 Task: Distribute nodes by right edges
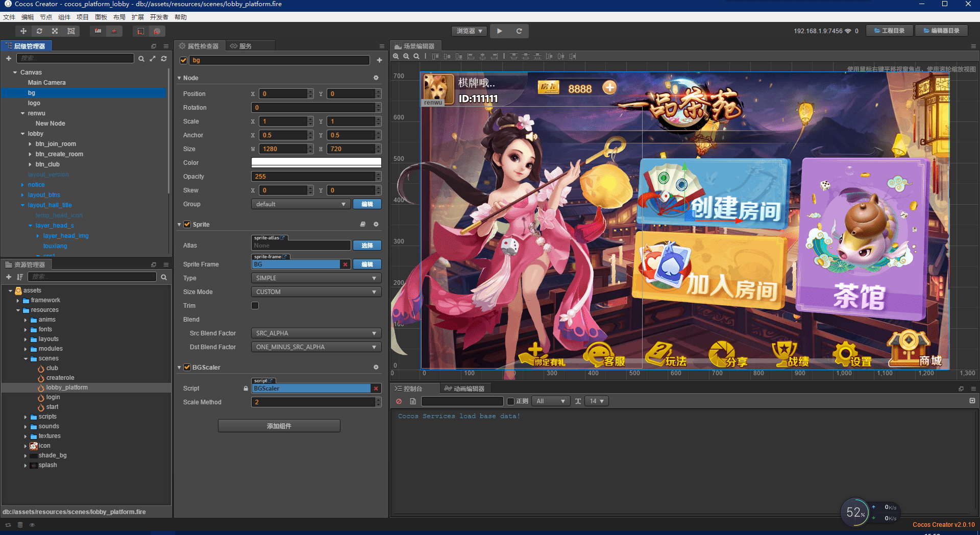pyautogui.click(x=573, y=56)
